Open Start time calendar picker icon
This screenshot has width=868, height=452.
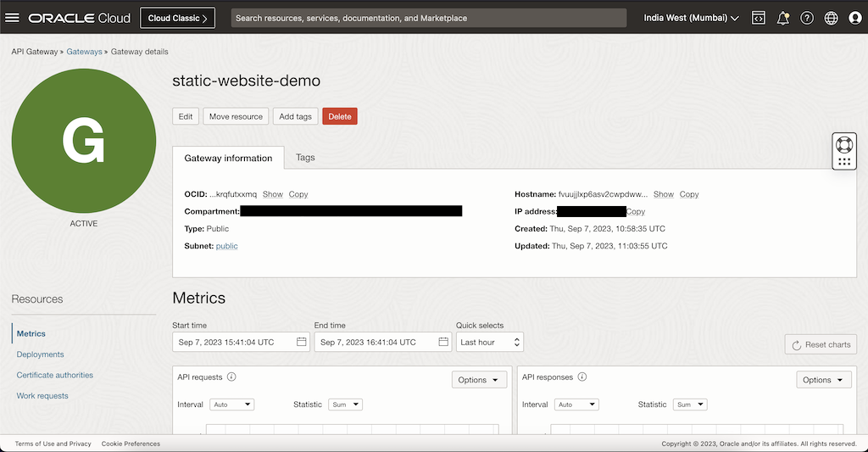301,342
